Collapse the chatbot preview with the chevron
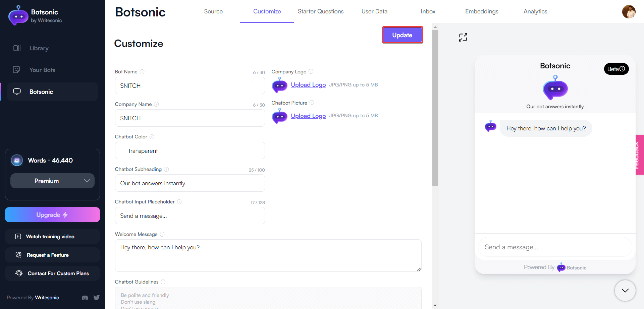644x309 pixels. pyautogui.click(x=625, y=291)
